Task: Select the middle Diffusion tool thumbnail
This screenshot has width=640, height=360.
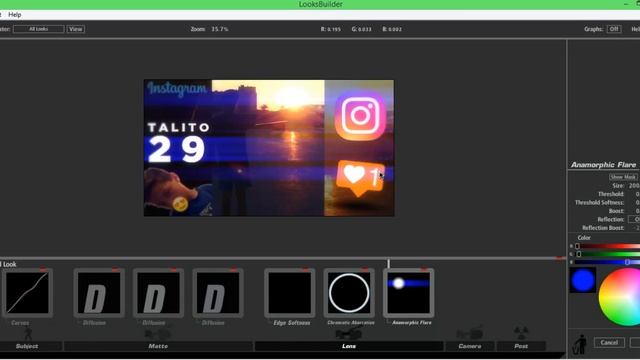Action: point(158,293)
